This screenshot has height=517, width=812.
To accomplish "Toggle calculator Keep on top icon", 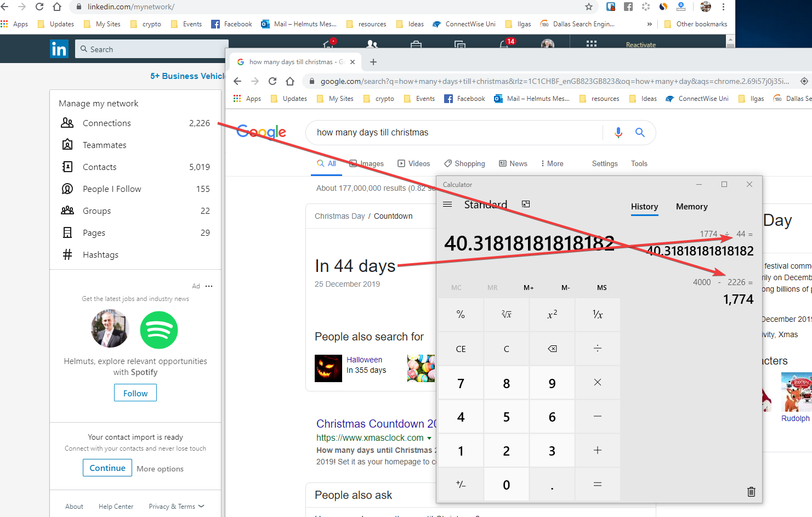I will [x=526, y=204].
